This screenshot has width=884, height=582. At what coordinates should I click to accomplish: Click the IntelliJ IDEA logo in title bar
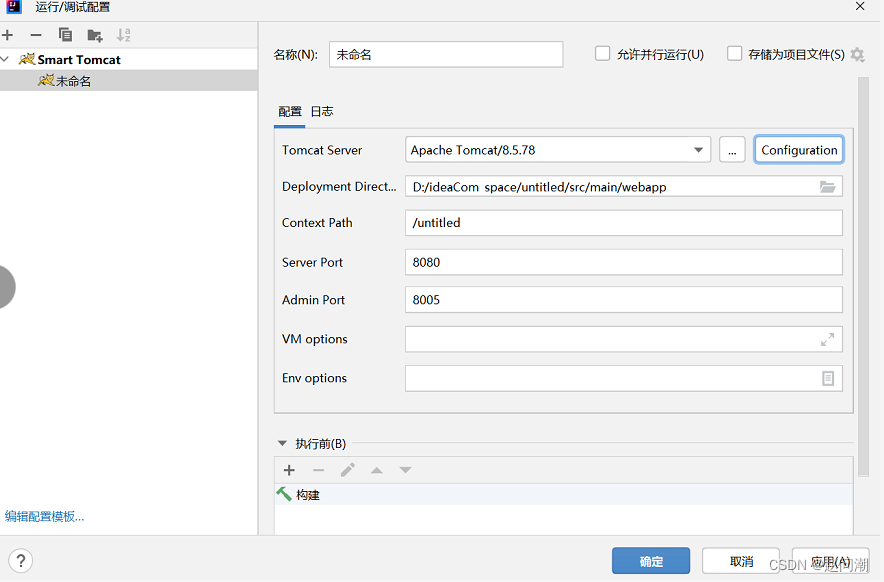pos(14,7)
